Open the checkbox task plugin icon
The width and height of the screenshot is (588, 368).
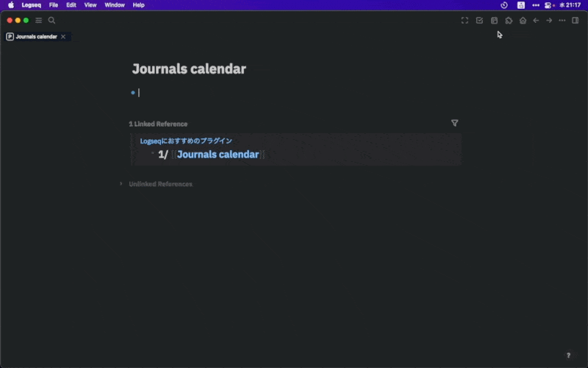point(479,21)
